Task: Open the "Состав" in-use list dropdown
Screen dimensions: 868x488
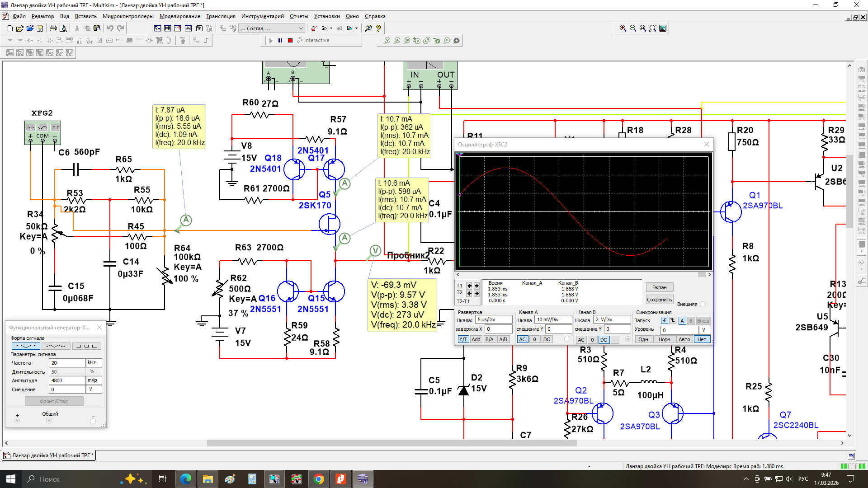Action: pos(301,28)
